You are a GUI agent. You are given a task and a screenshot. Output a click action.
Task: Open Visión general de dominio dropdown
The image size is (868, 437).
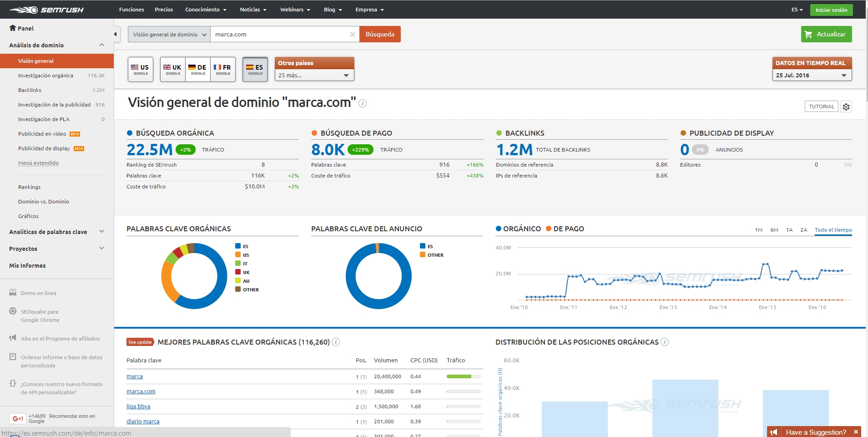pyautogui.click(x=169, y=35)
